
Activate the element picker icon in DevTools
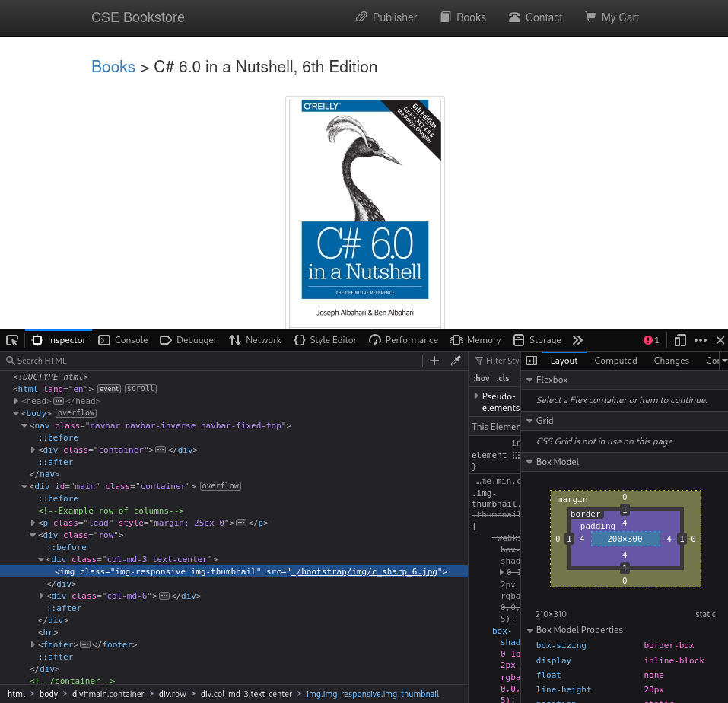12,340
